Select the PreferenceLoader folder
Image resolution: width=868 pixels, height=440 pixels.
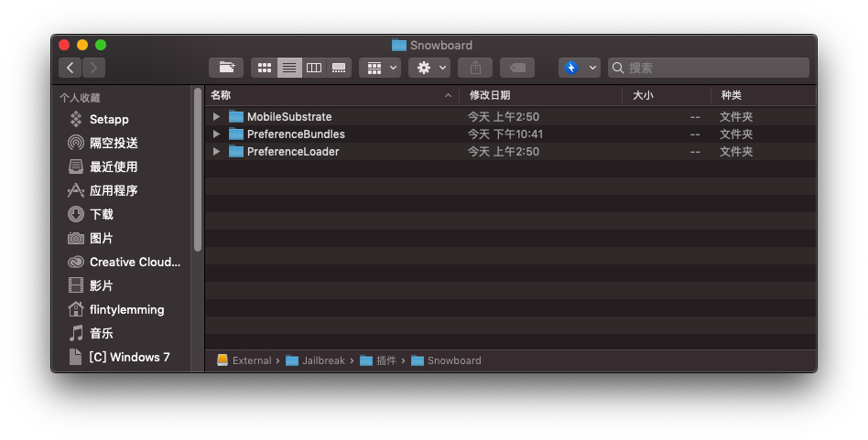pos(293,152)
